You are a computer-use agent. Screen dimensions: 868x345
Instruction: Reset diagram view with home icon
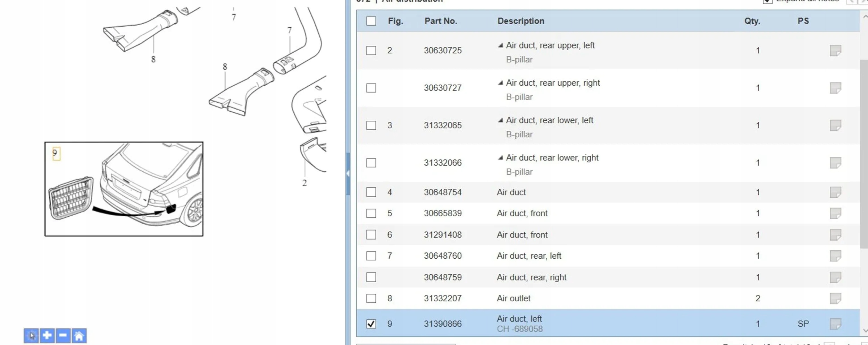79,336
